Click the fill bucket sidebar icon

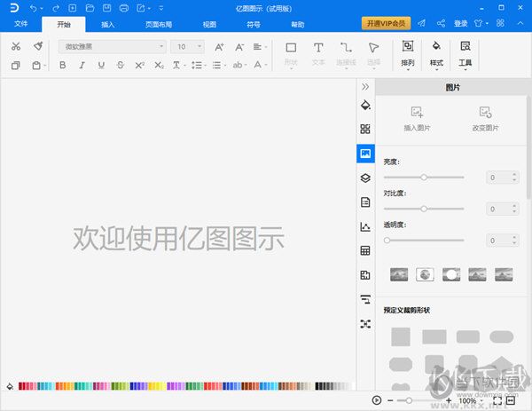tap(364, 105)
